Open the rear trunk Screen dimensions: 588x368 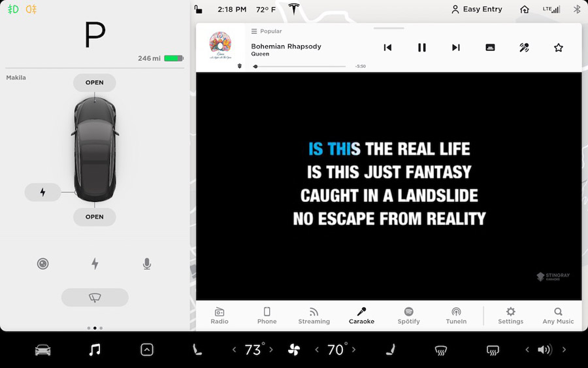95,217
